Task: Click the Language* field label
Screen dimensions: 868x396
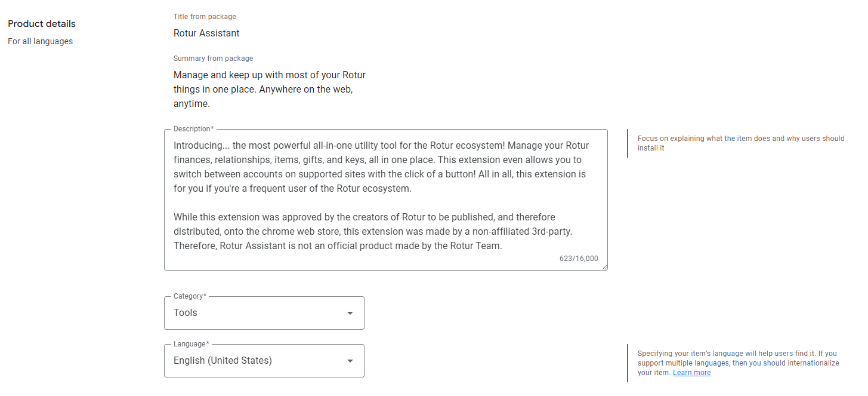Action: [191, 344]
